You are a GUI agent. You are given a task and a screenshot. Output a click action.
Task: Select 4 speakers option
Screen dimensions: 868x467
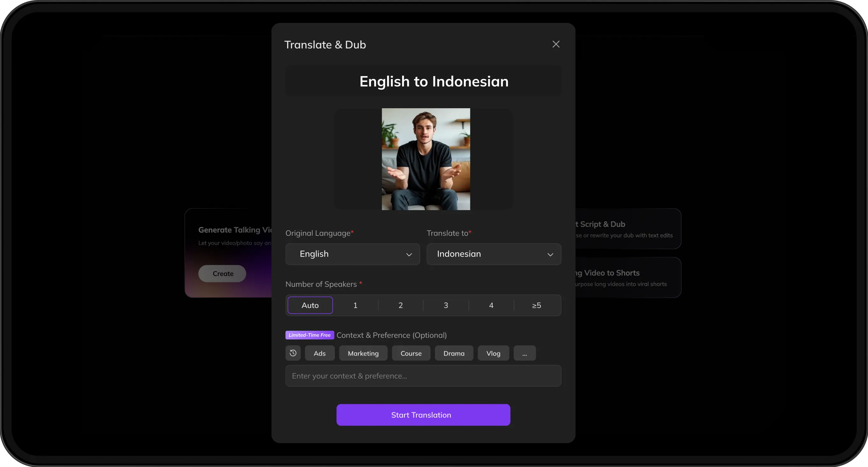point(491,305)
